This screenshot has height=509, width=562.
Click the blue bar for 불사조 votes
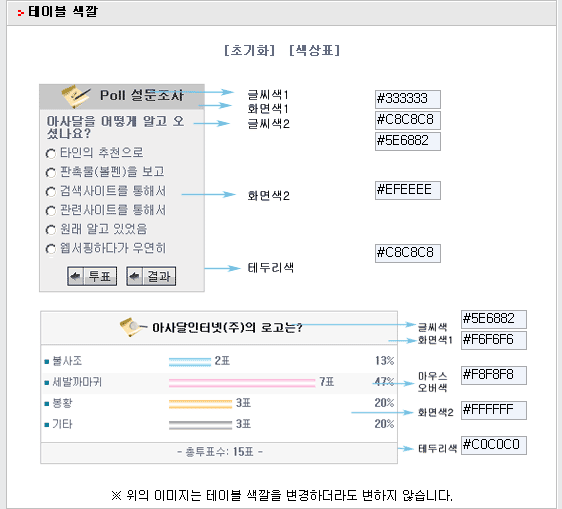tap(190, 362)
